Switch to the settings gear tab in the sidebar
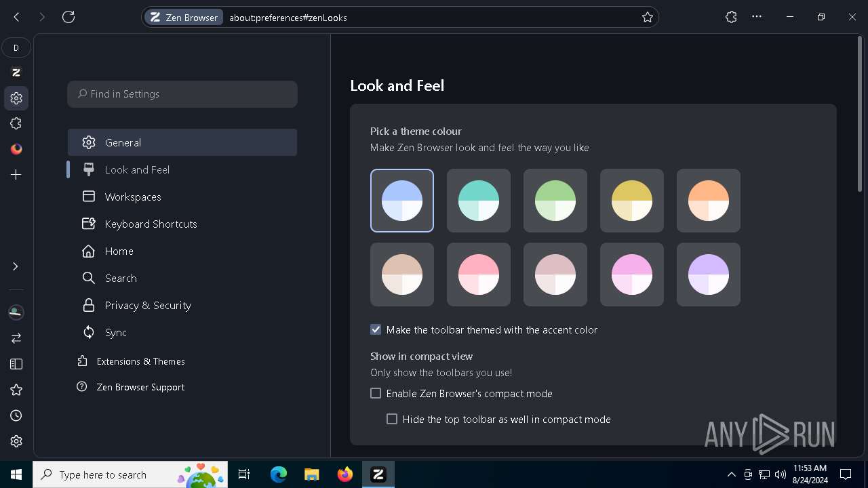The height and width of the screenshot is (488, 868). (16, 98)
